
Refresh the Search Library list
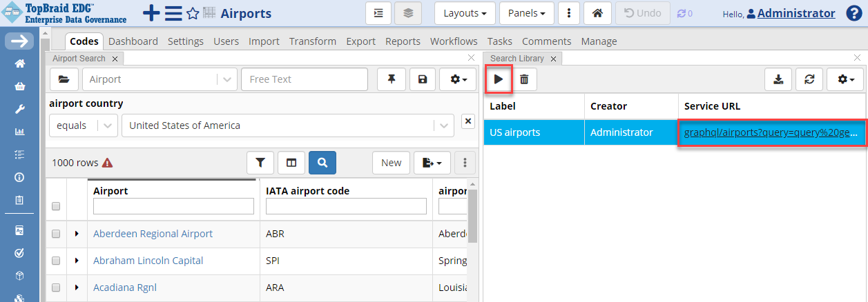(809, 80)
